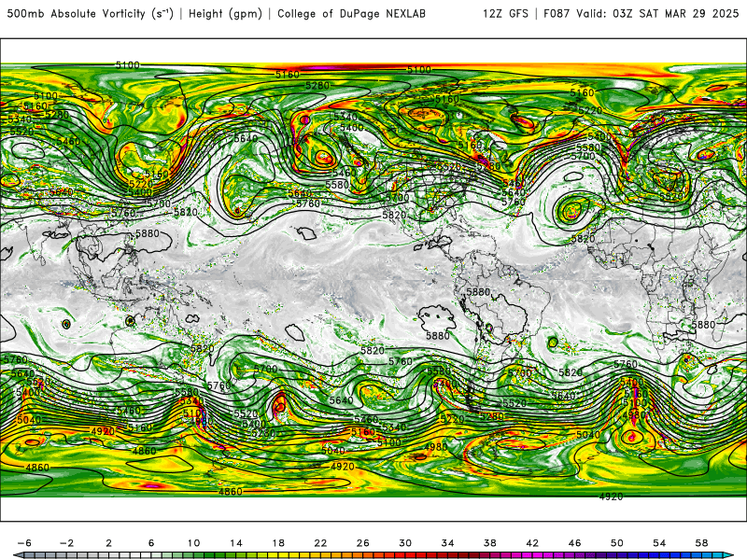
Task: Click the '22' color scale label
Action: 320,543
